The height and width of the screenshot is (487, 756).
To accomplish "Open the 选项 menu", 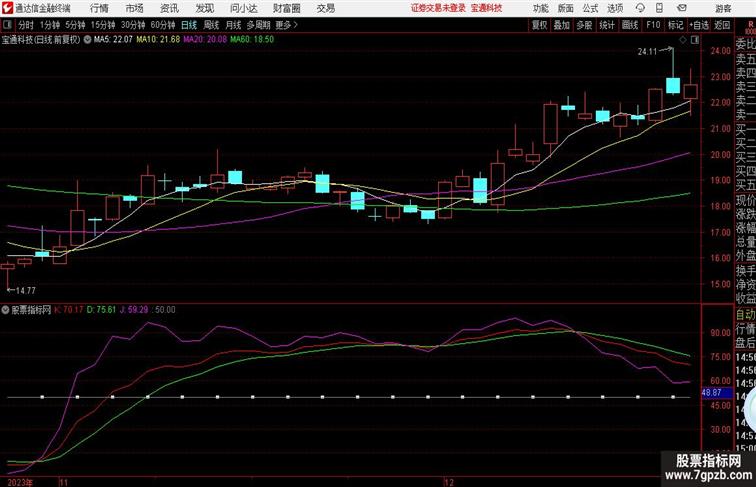I will 615,8.
